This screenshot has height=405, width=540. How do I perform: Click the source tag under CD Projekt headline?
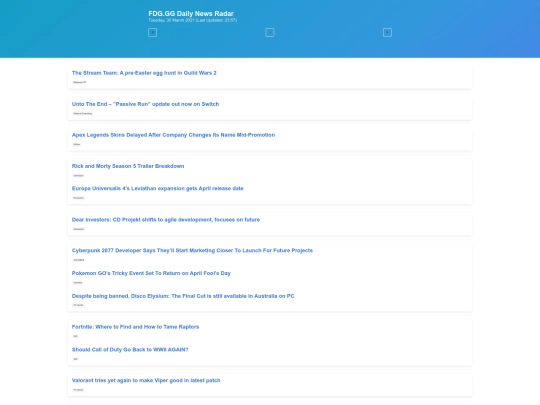click(79, 229)
